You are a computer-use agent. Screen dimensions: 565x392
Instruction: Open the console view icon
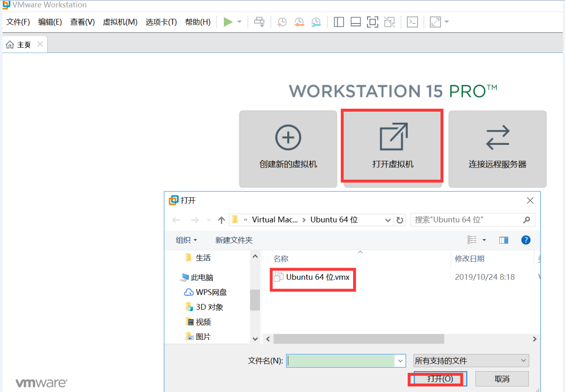click(412, 22)
